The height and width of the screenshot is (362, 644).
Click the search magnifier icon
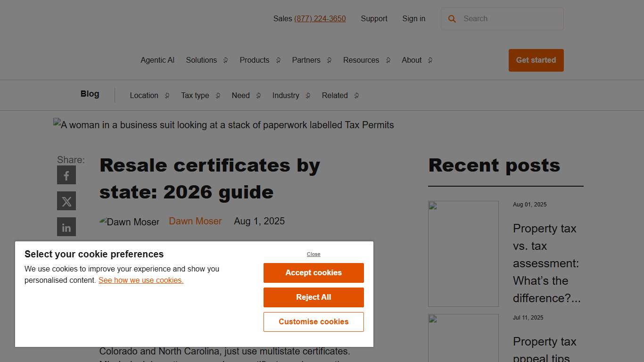point(452,18)
